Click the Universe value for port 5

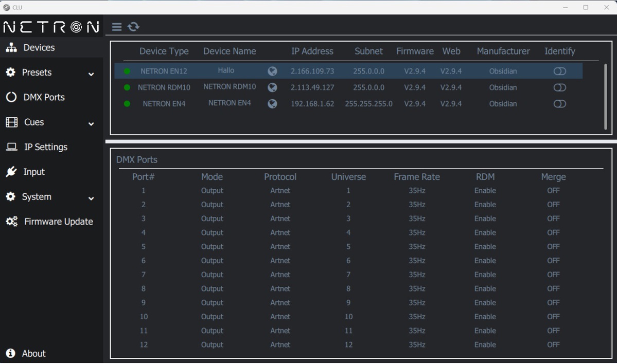tap(348, 246)
